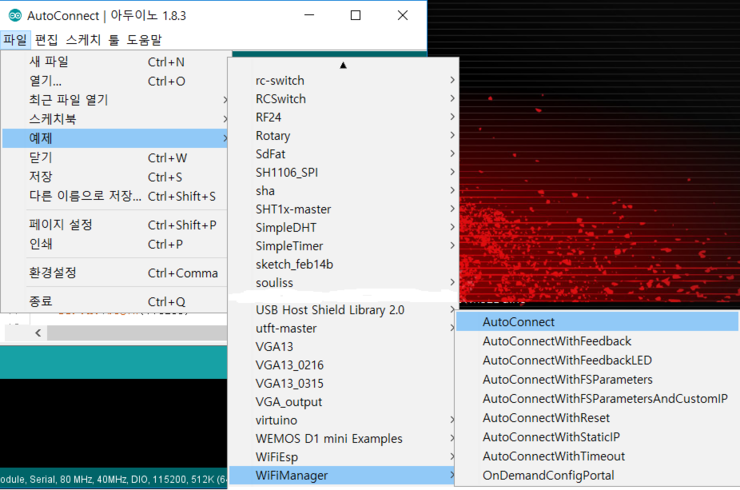
Task: Open the 툴 menu
Action: click(x=114, y=40)
